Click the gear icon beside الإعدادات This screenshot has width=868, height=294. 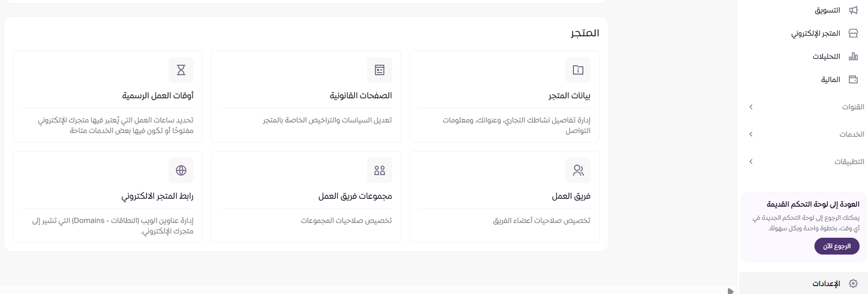pyautogui.click(x=853, y=283)
